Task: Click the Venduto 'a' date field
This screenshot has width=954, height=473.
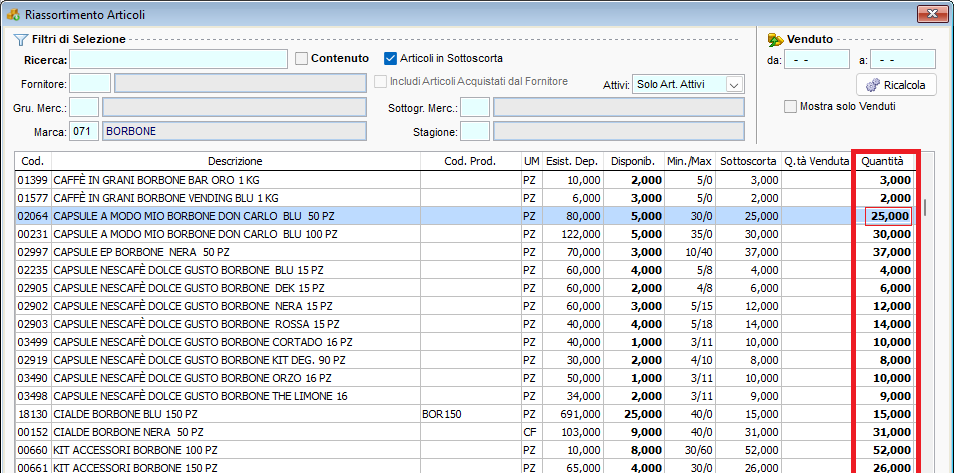Action: (903, 60)
